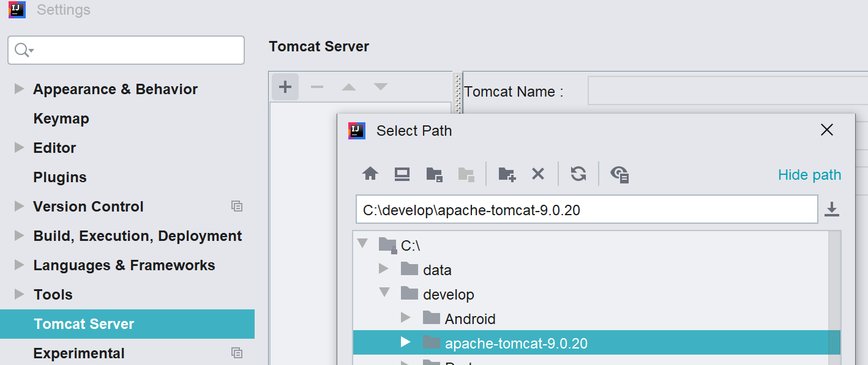
Task: Collapse the C:\ drive node
Action: click(362, 244)
